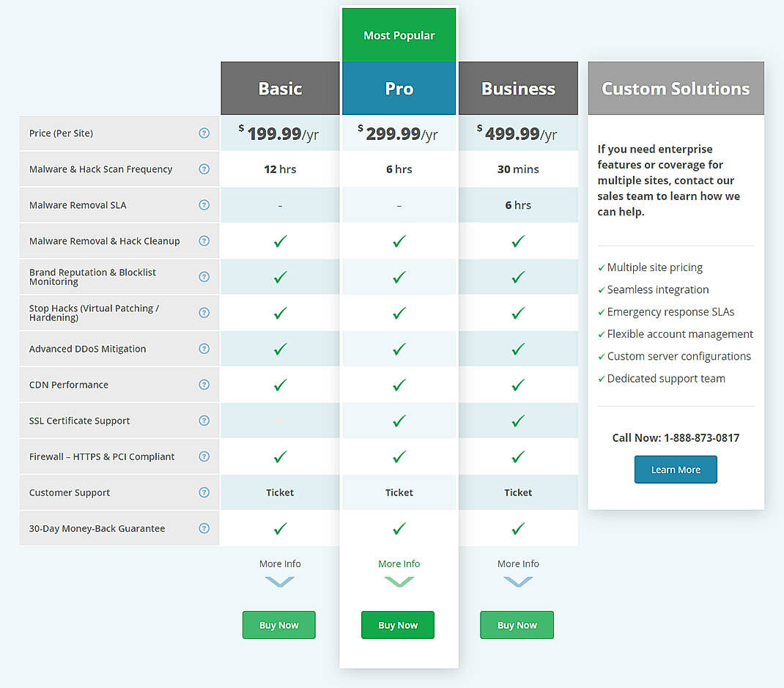Select the Business plan column header
Screen dimensions: 784x688
click(518, 88)
